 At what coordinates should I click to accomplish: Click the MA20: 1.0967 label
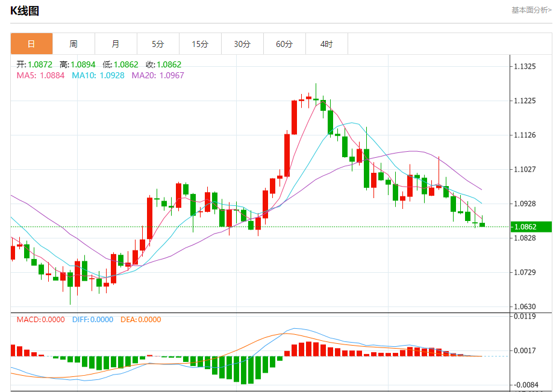pos(158,75)
